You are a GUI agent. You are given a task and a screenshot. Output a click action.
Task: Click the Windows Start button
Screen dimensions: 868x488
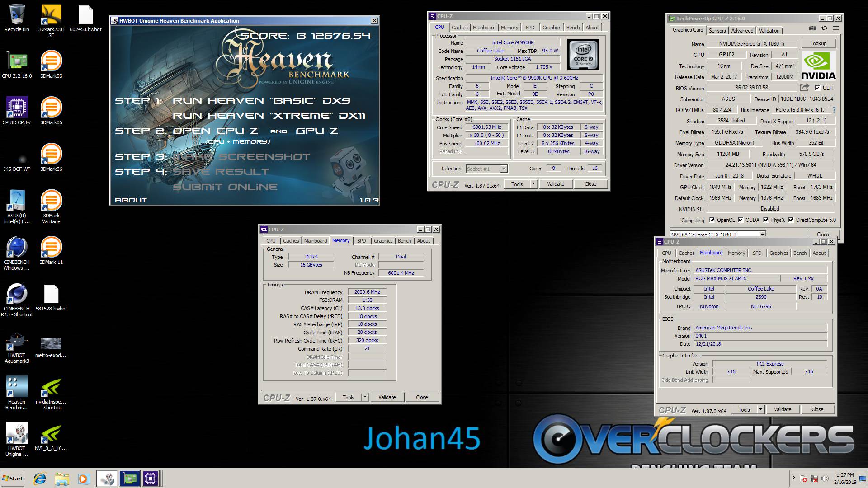click(13, 479)
